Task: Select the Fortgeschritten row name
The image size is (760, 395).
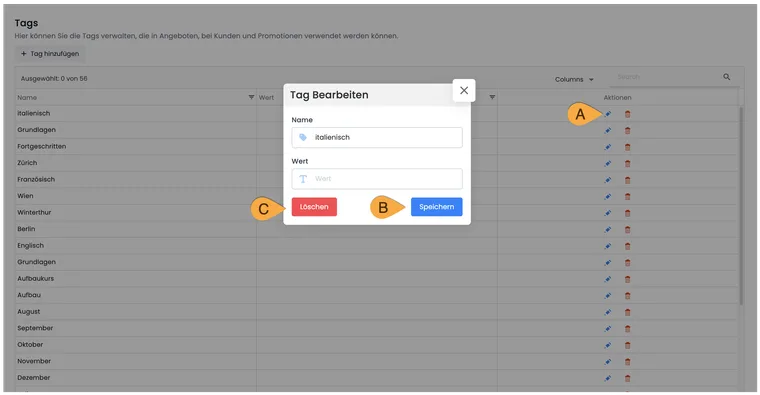Action: pyautogui.click(x=42, y=146)
